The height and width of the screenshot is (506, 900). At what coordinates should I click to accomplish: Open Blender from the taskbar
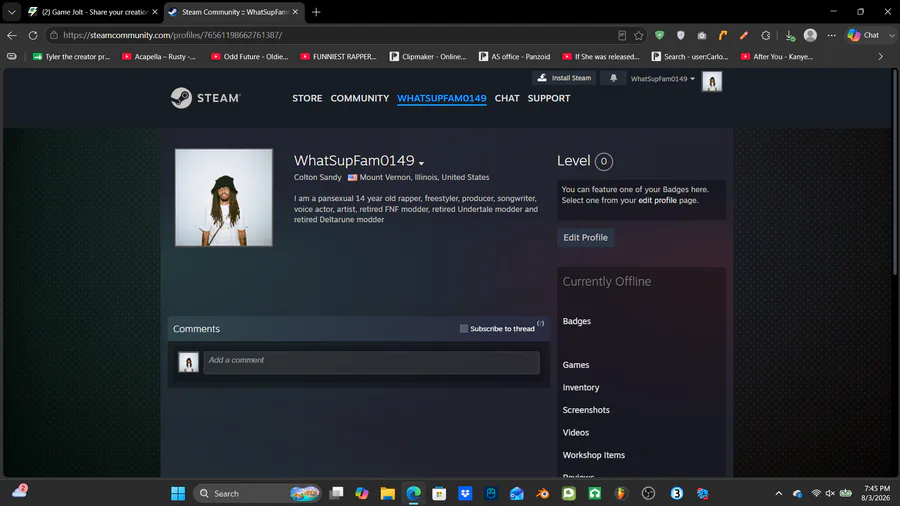[542, 493]
